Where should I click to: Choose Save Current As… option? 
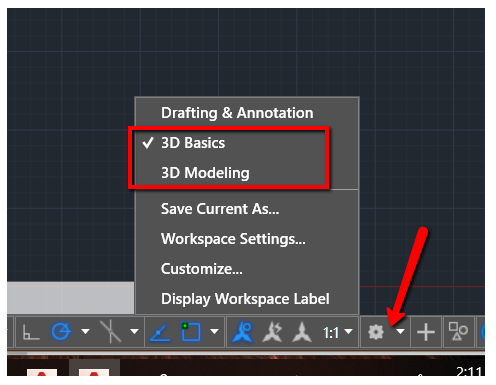click(x=247, y=209)
